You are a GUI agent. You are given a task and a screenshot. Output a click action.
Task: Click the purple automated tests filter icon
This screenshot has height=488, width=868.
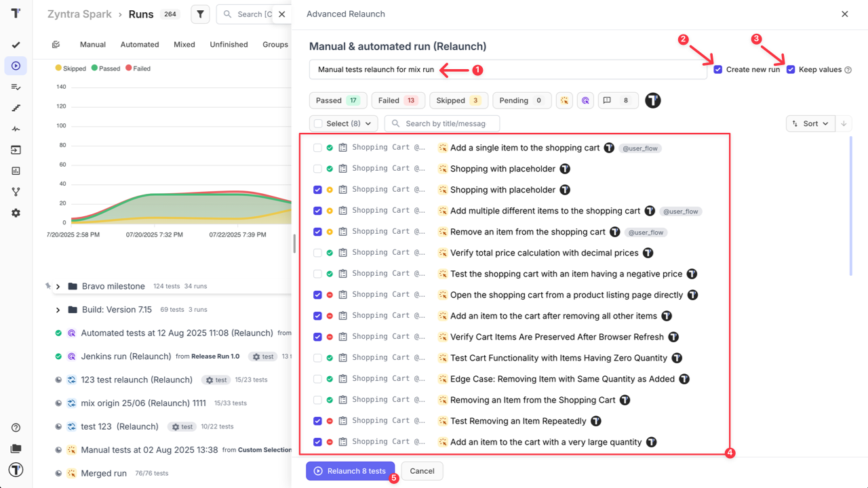tap(585, 100)
